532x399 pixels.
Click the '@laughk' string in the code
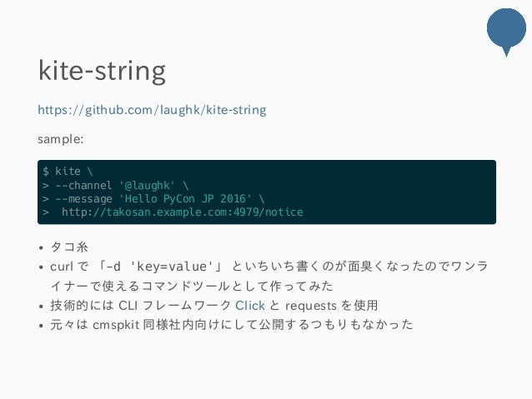tap(147, 186)
